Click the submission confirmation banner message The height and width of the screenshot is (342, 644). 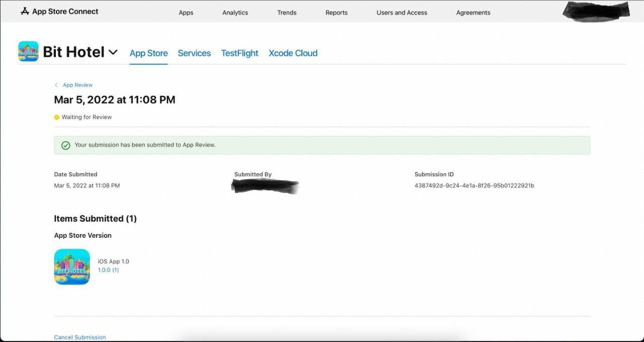145,145
